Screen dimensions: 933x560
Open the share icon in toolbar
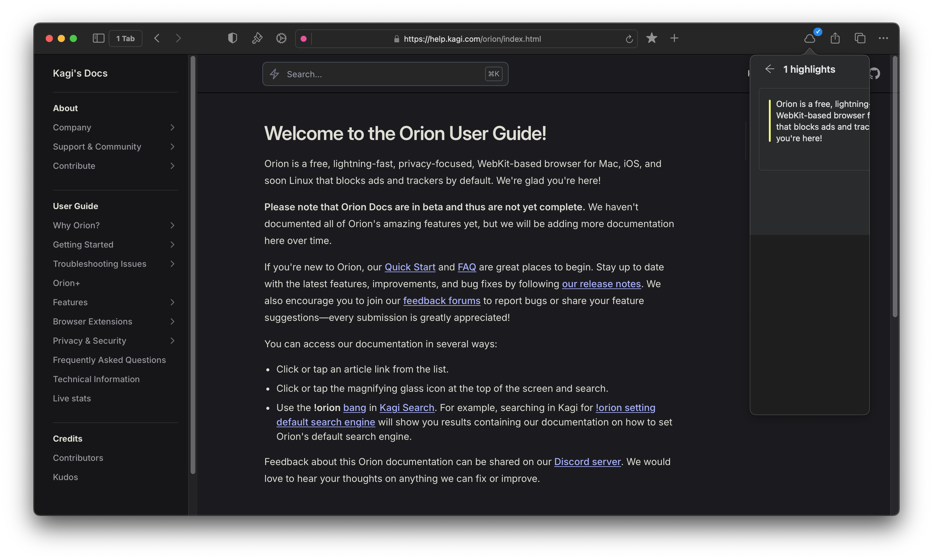point(835,38)
